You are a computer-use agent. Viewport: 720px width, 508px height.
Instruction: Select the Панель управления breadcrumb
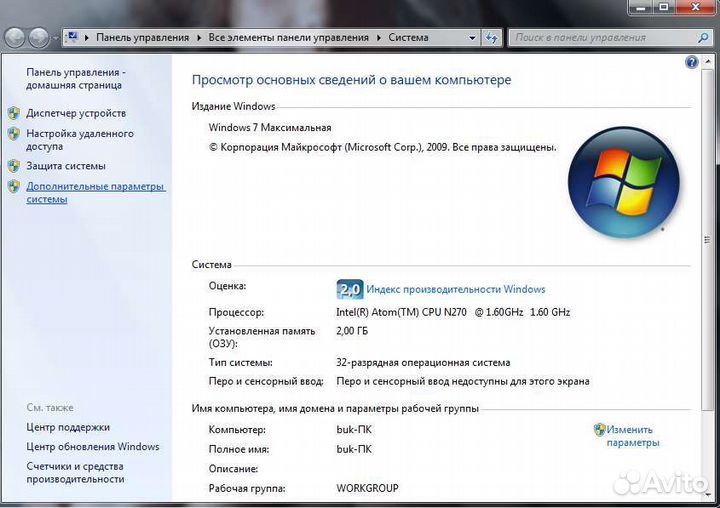tap(142, 38)
